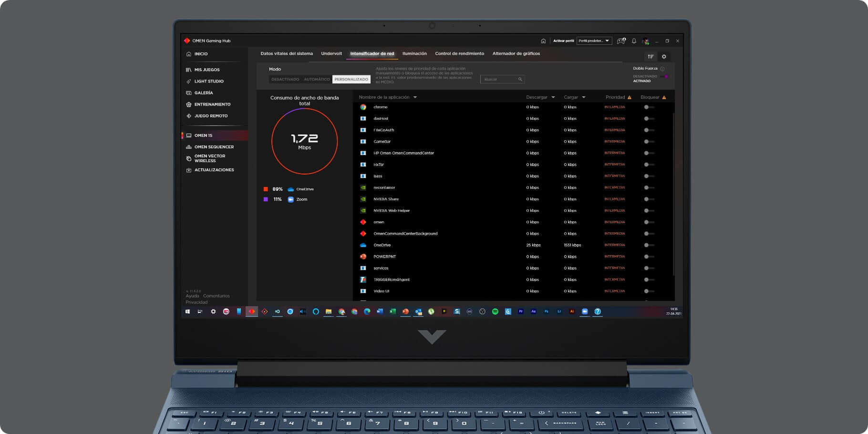This screenshot has width=868, height=434.
Task: Click the chrome app icon in list
Action: (x=363, y=107)
